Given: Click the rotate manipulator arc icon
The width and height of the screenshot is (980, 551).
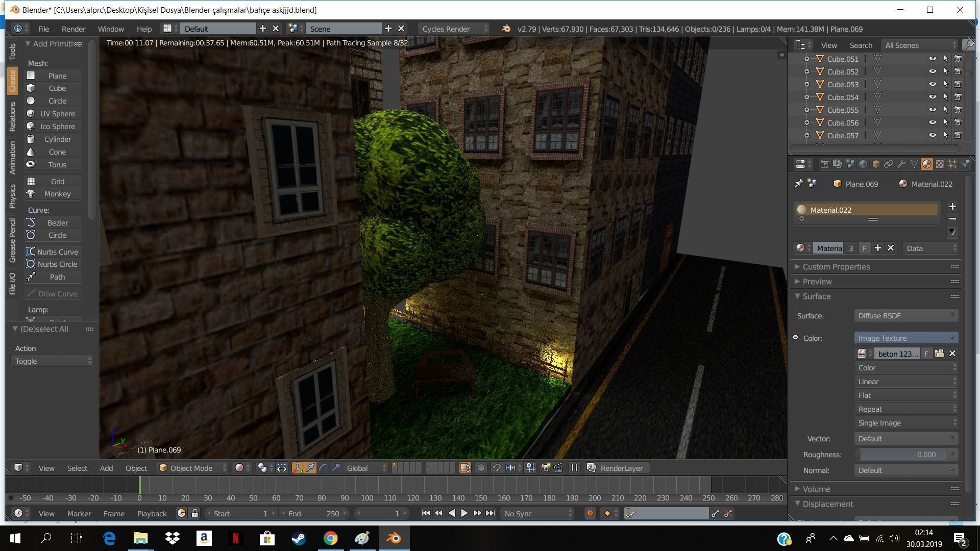Looking at the screenshot, I should coord(323,468).
